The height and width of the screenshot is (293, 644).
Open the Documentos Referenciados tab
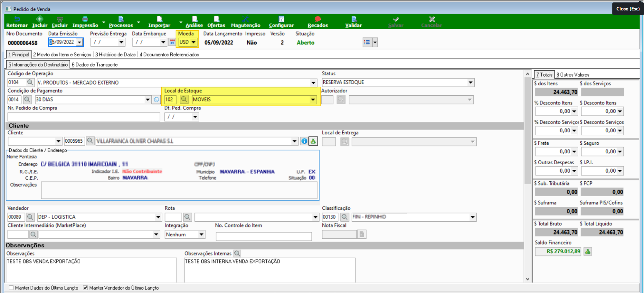(x=169, y=55)
